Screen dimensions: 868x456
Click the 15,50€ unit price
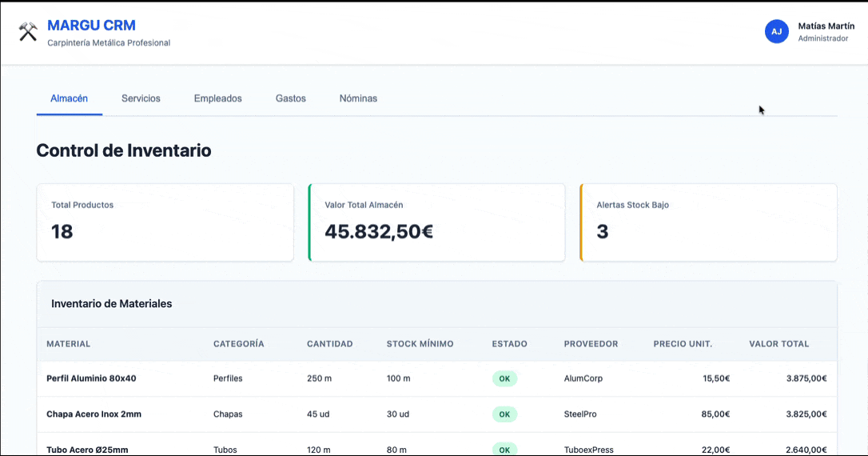tap(716, 378)
